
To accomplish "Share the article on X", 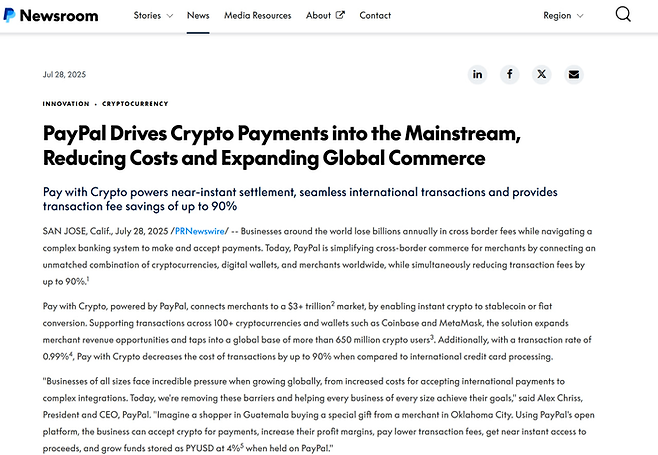I will [542, 74].
